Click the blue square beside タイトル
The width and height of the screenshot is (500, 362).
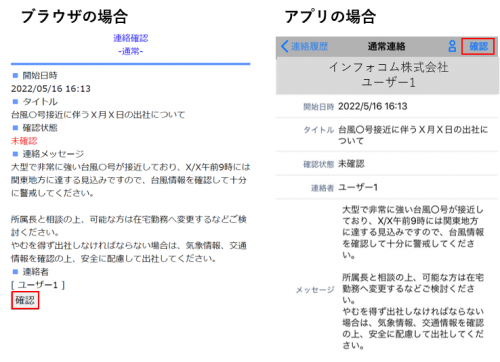click(15, 102)
